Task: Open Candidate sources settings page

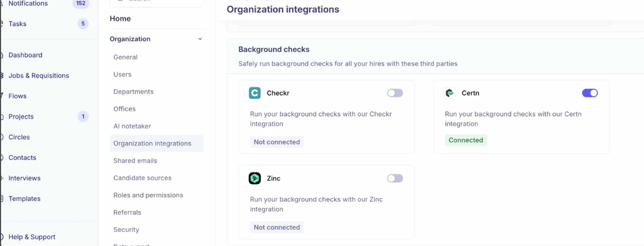Action: (x=142, y=178)
